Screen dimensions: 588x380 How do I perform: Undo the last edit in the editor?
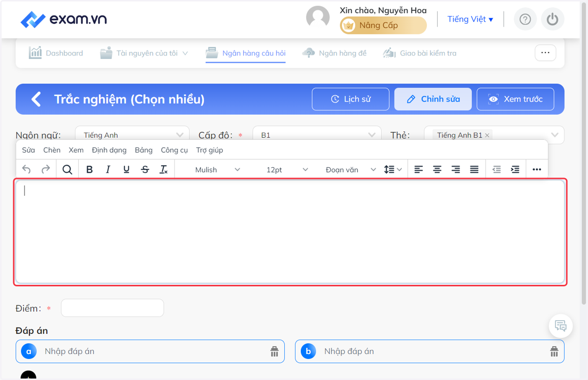[26, 170]
